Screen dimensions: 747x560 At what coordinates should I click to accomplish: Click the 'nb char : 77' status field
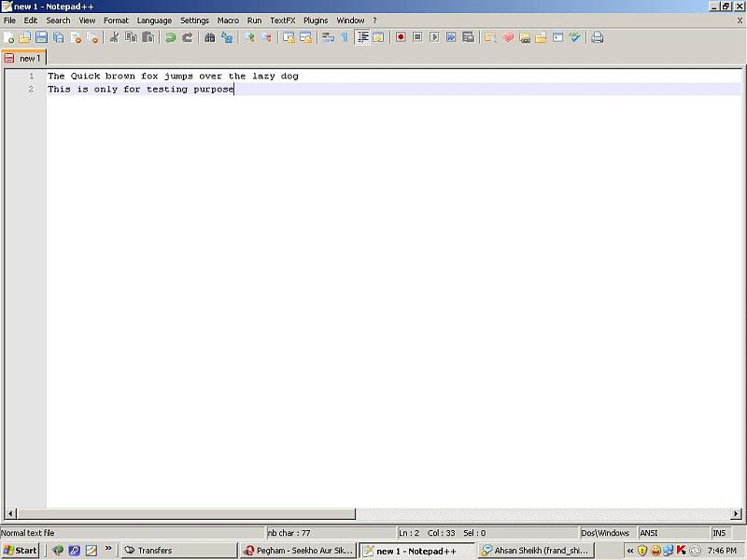[x=331, y=533]
